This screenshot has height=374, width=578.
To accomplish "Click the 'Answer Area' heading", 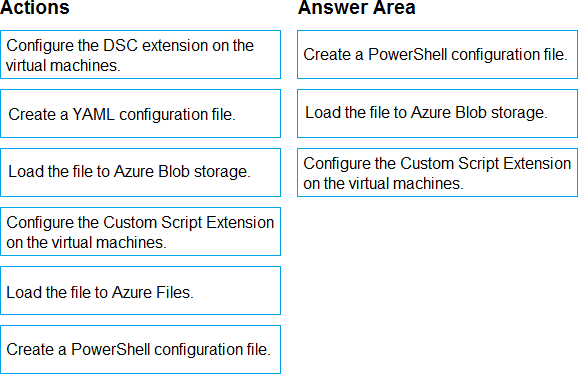I will pyautogui.click(x=356, y=7).
